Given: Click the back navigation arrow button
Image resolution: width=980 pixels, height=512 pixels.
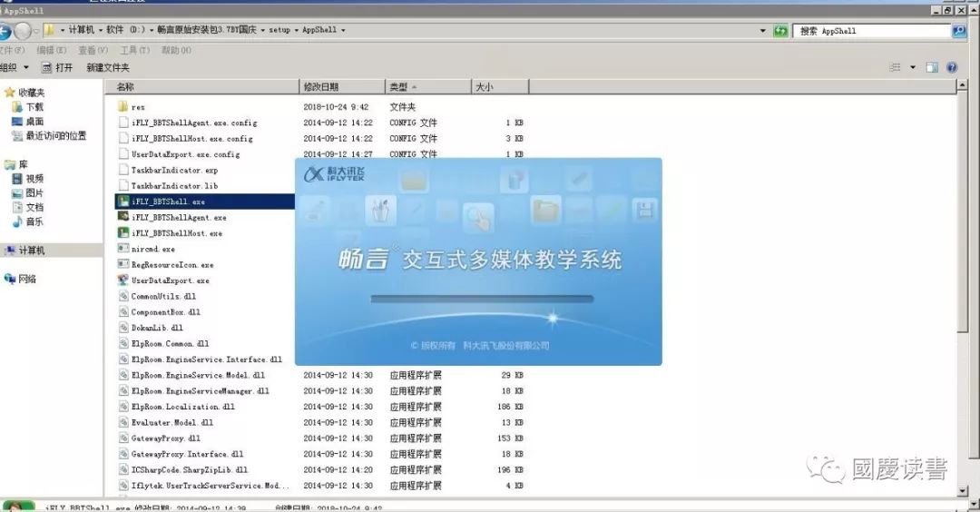Looking at the screenshot, I should 5,31.
